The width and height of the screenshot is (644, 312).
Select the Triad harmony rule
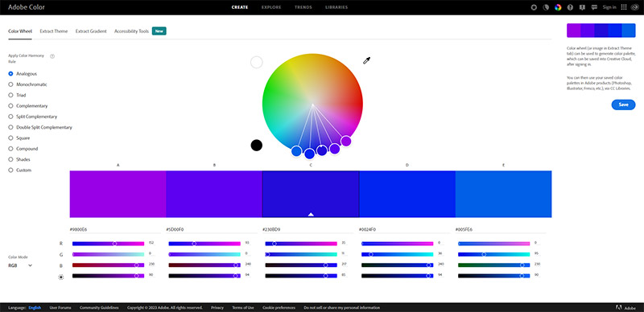coord(17,95)
